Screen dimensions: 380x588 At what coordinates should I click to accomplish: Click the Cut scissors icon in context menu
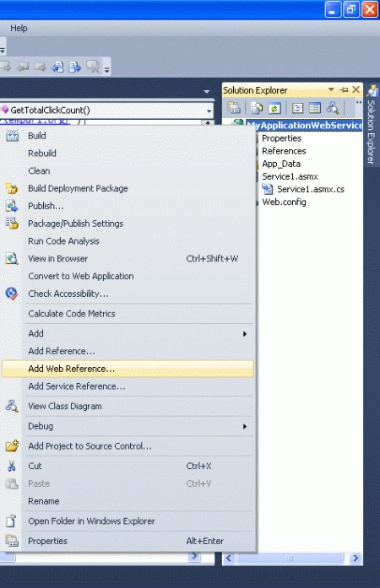pos(12,467)
